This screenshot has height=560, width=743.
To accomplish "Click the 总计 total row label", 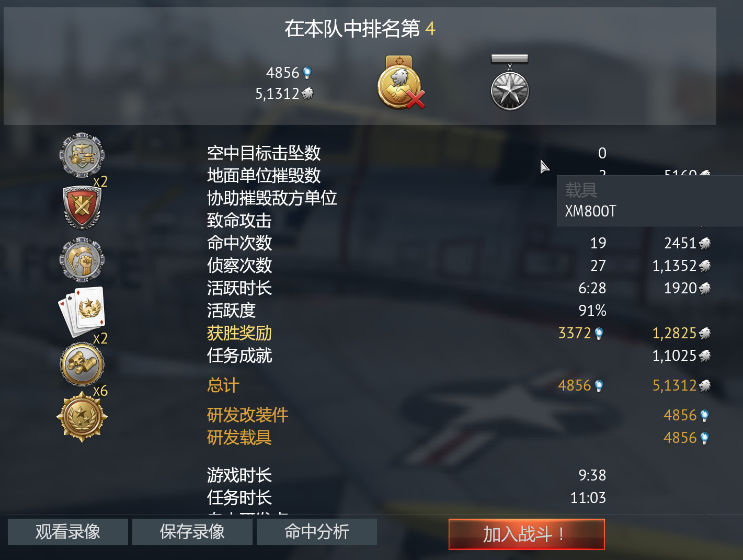I will (223, 385).
